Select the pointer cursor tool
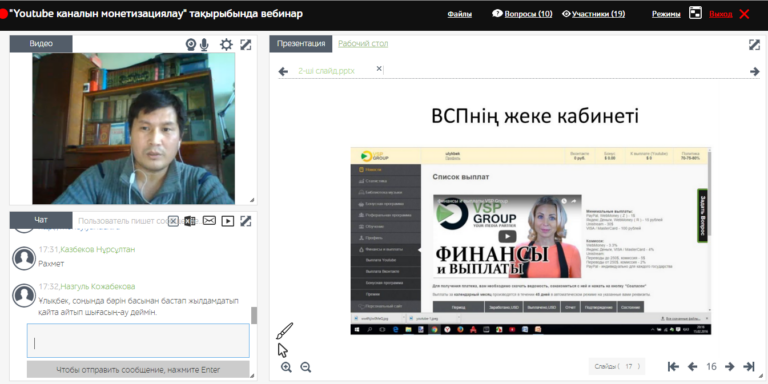Screen dimensions: 768x384 [283, 350]
